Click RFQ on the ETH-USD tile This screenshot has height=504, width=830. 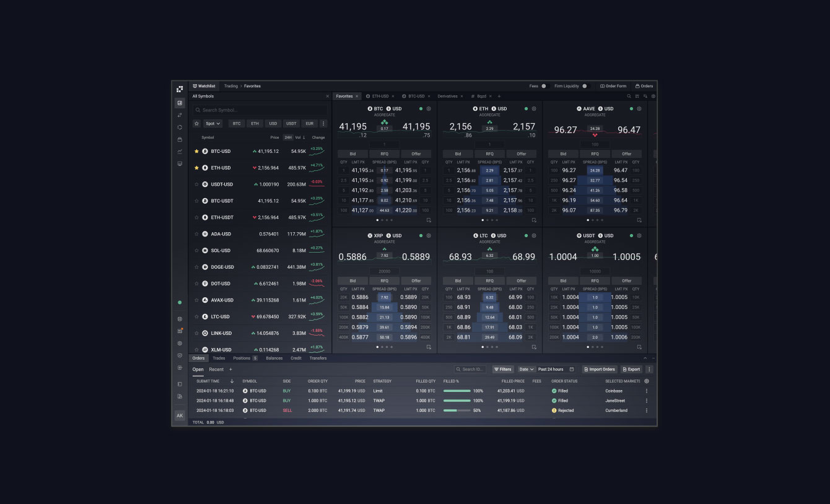tap(489, 154)
